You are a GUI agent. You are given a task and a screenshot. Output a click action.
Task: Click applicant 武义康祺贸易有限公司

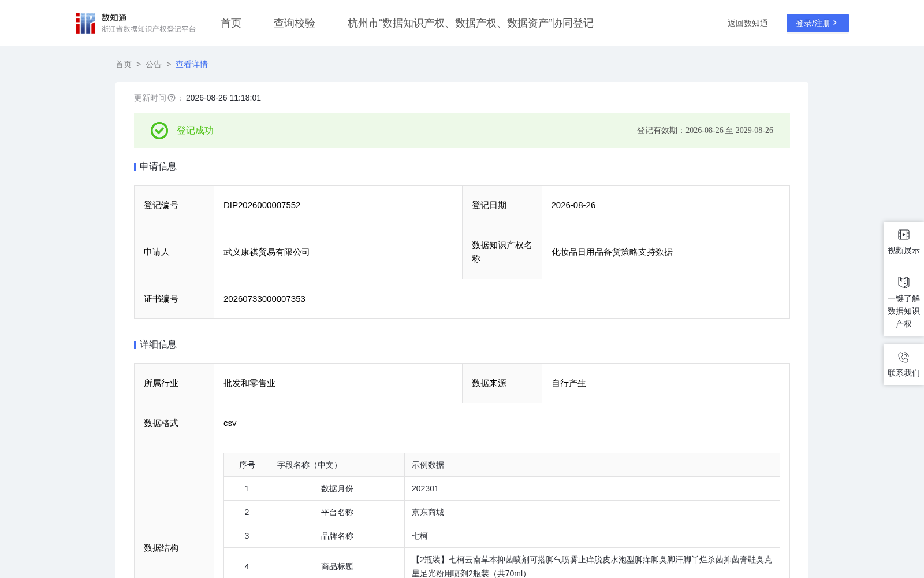[x=267, y=252]
